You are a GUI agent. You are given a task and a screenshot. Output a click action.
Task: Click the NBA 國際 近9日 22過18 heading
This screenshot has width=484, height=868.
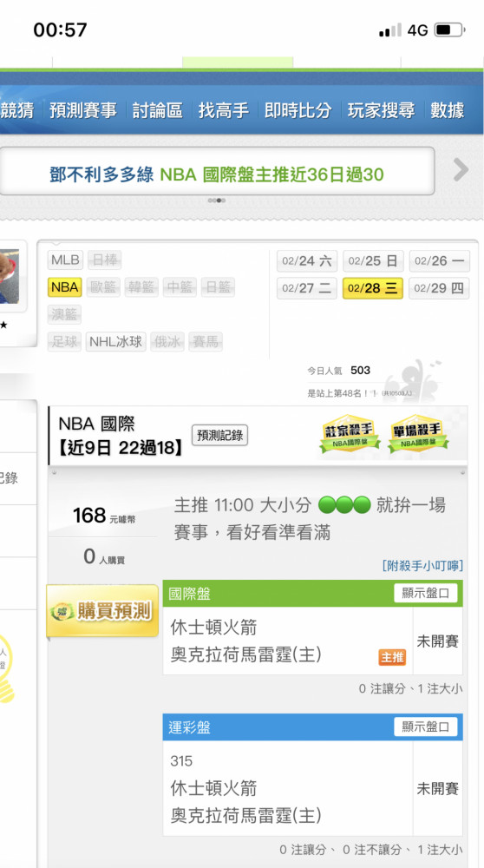pos(121,437)
